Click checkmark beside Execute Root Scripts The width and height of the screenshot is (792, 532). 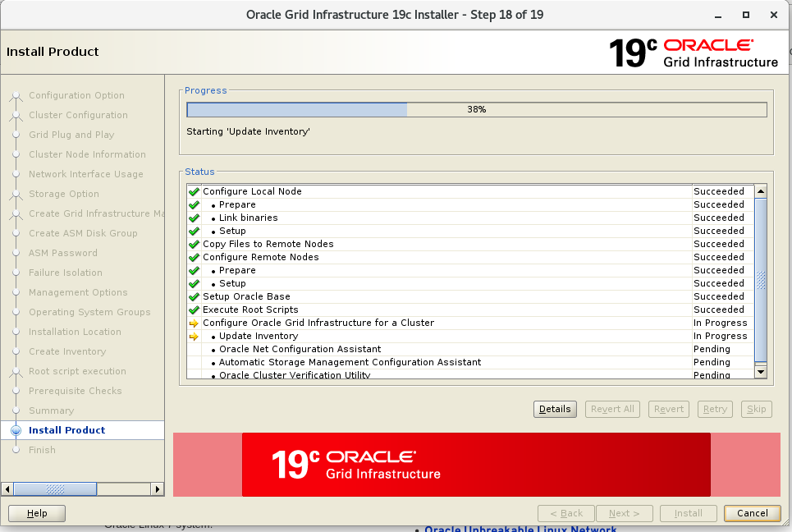point(194,310)
